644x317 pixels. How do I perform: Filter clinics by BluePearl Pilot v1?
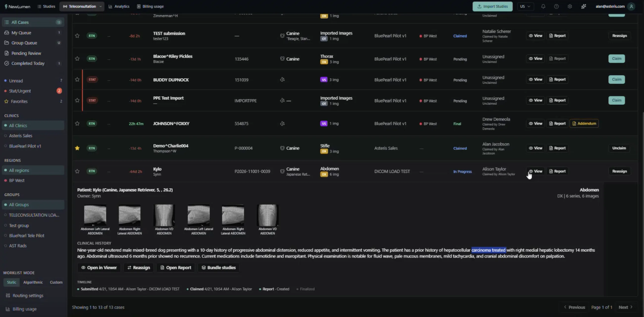[x=33, y=146]
